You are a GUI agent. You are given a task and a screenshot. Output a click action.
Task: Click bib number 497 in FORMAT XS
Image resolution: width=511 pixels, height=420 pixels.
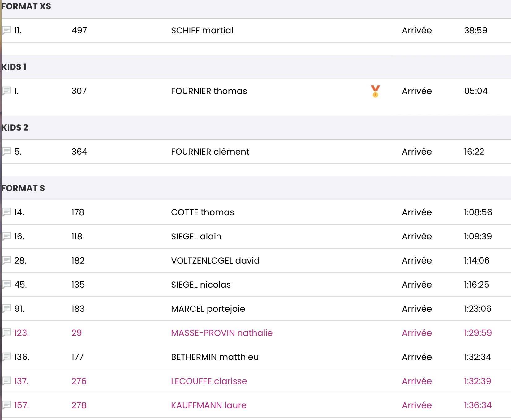tap(79, 30)
